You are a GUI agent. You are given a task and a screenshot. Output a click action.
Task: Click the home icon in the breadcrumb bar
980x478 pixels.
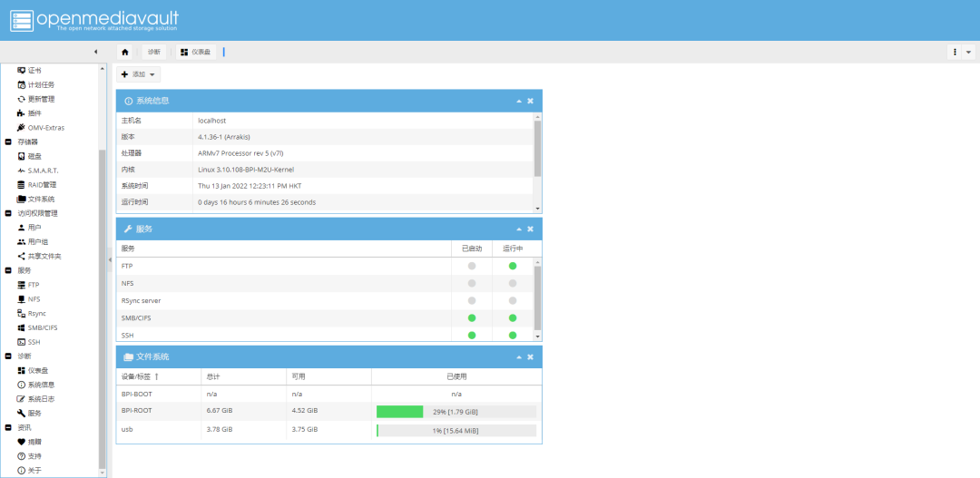tap(125, 52)
